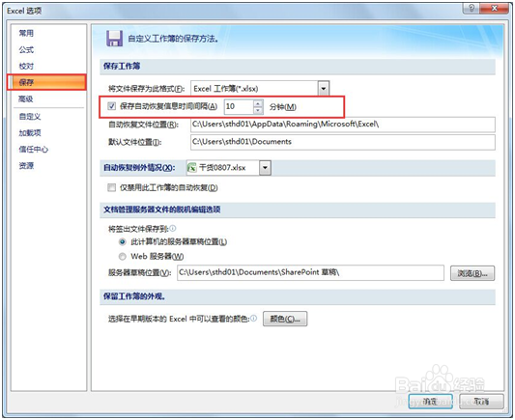Click the 取消 button
The width and height of the screenshot is (515, 420).
tap(481, 402)
